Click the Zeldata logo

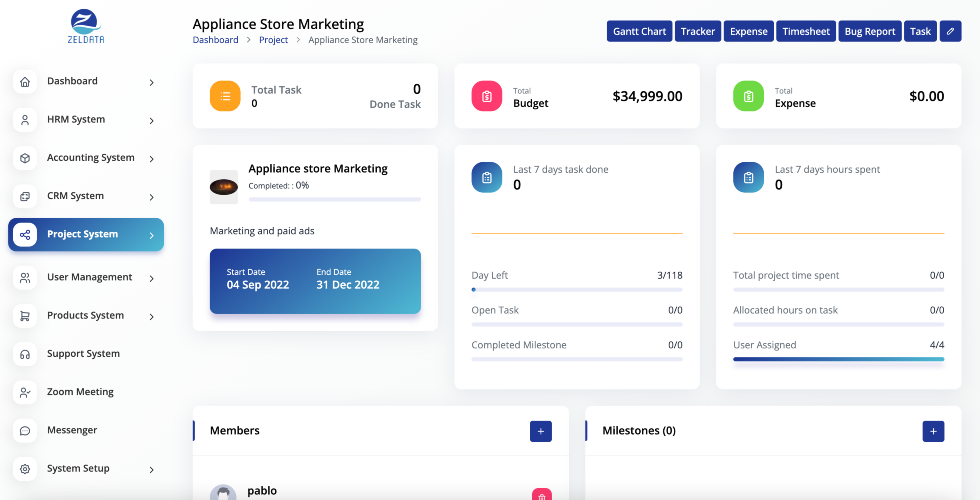[x=86, y=26]
